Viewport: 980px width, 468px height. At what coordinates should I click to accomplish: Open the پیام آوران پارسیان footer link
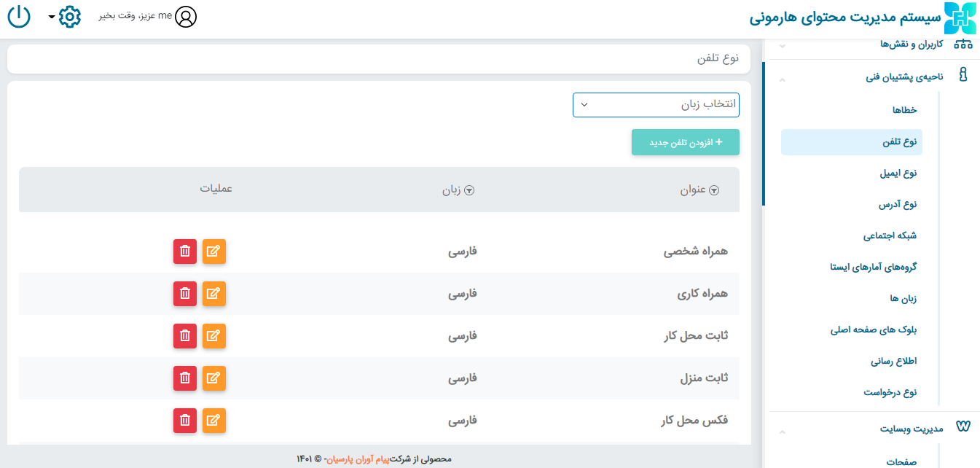pos(358,459)
